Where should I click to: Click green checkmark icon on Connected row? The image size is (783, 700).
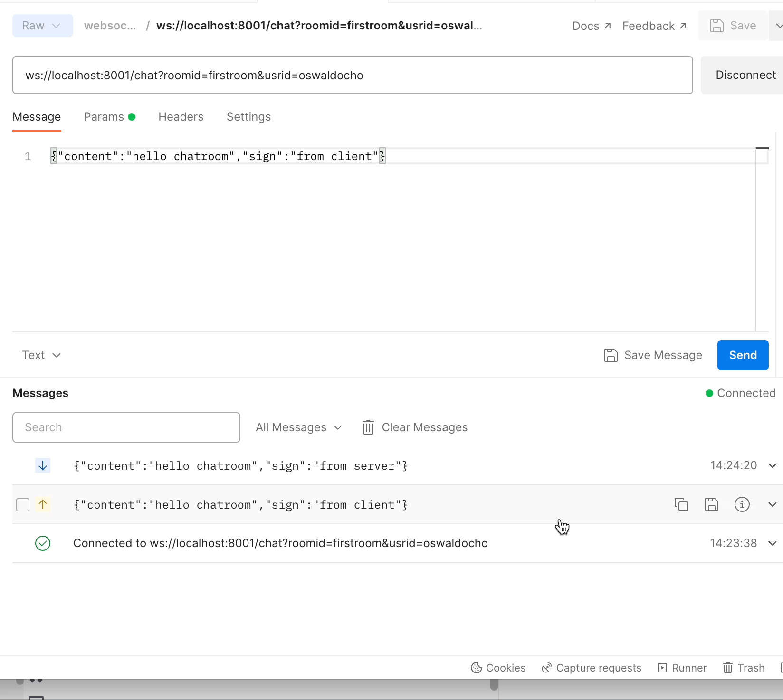click(43, 543)
